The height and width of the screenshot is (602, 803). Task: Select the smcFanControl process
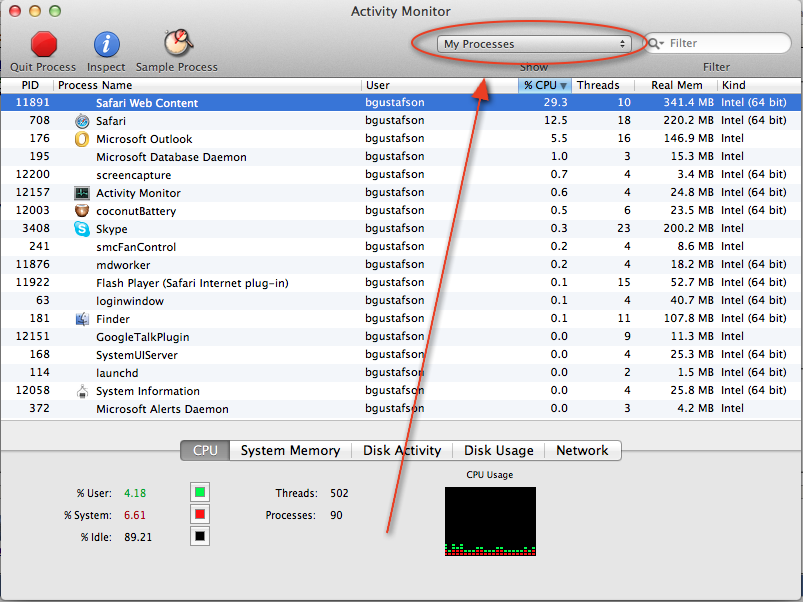click(x=402, y=247)
